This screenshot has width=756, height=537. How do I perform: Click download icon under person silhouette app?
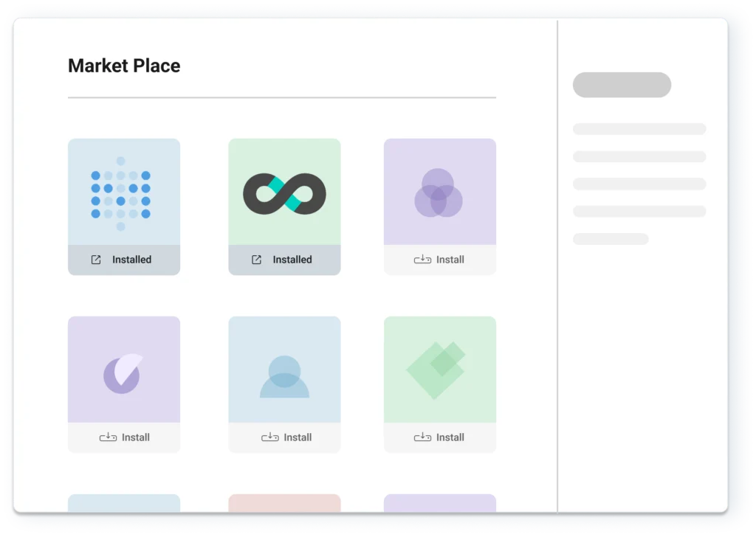coord(270,437)
